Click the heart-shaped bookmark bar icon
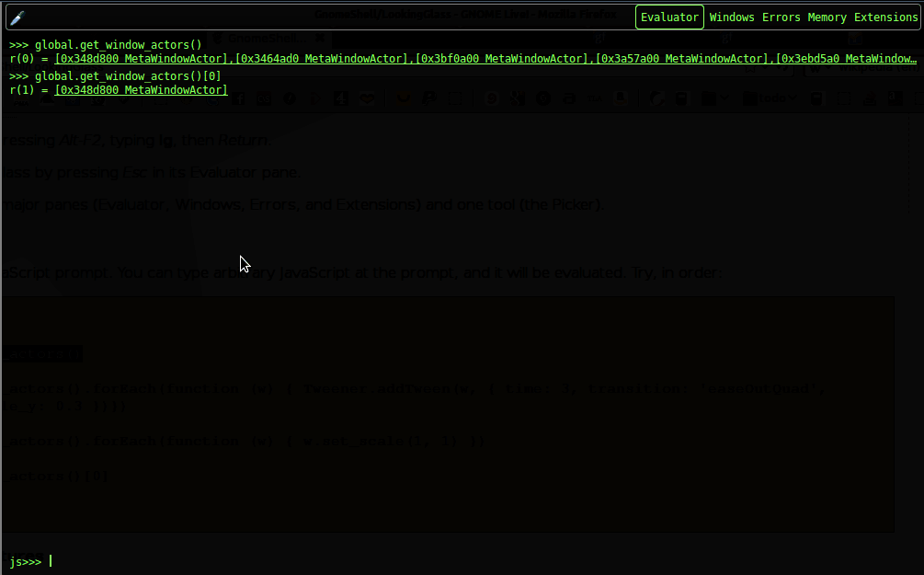The width and height of the screenshot is (924, 575). tap(369, 98)
